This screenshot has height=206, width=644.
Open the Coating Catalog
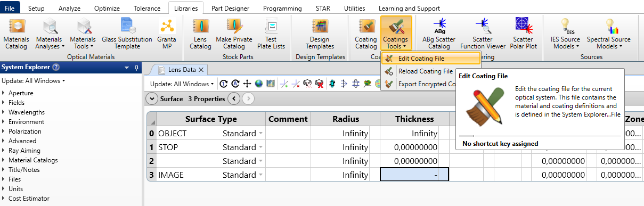click(x=366, y=35)
